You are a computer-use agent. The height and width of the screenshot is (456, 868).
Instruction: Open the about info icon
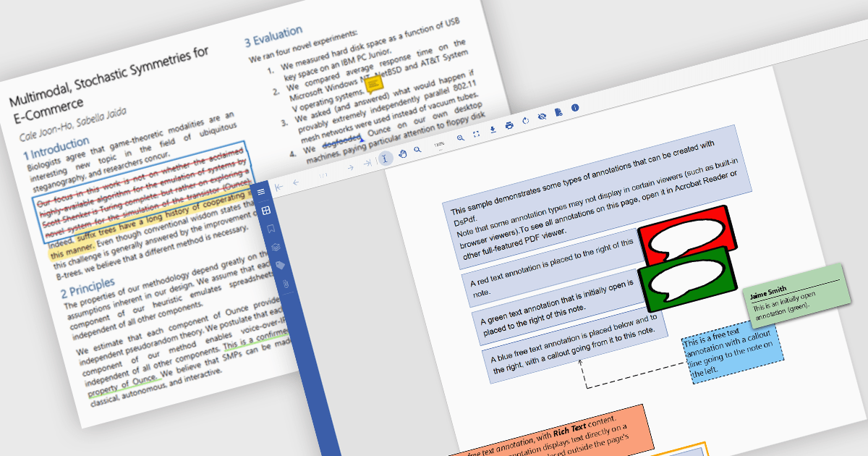[575, 107]
